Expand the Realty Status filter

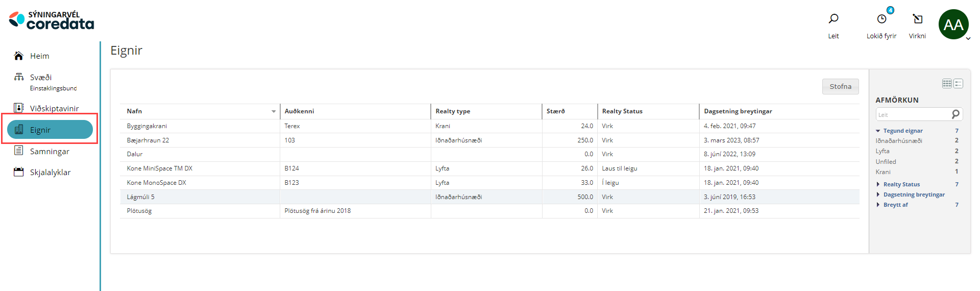pos(878,185)
